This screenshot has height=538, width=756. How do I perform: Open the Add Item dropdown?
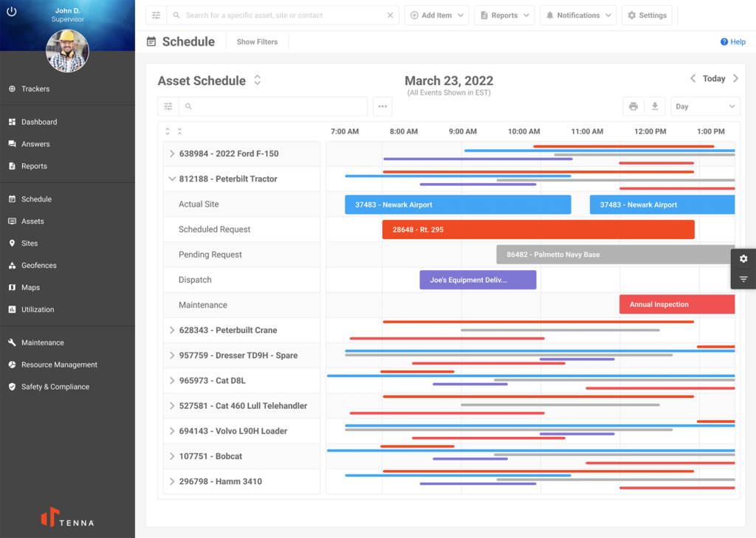[436, 15]
